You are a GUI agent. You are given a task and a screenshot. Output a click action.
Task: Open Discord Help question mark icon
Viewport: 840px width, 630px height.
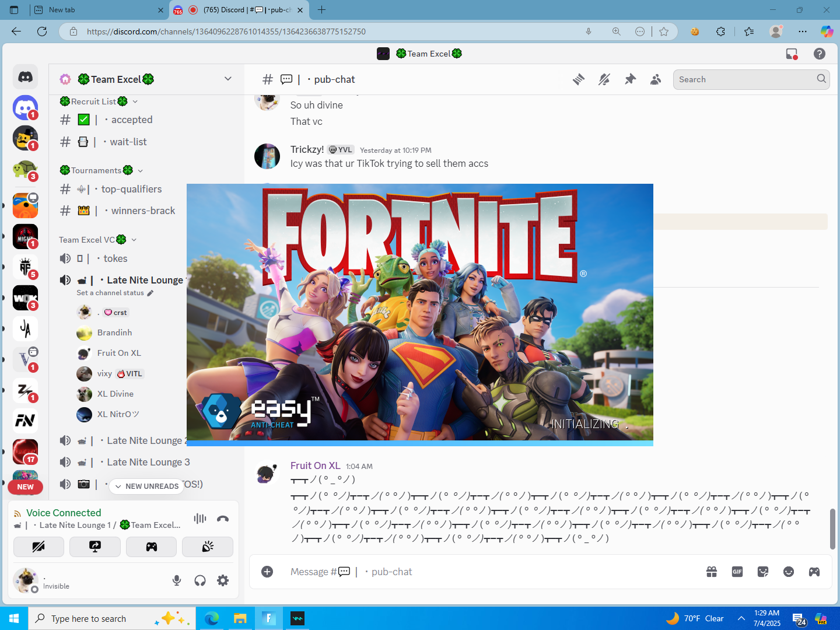820,54
